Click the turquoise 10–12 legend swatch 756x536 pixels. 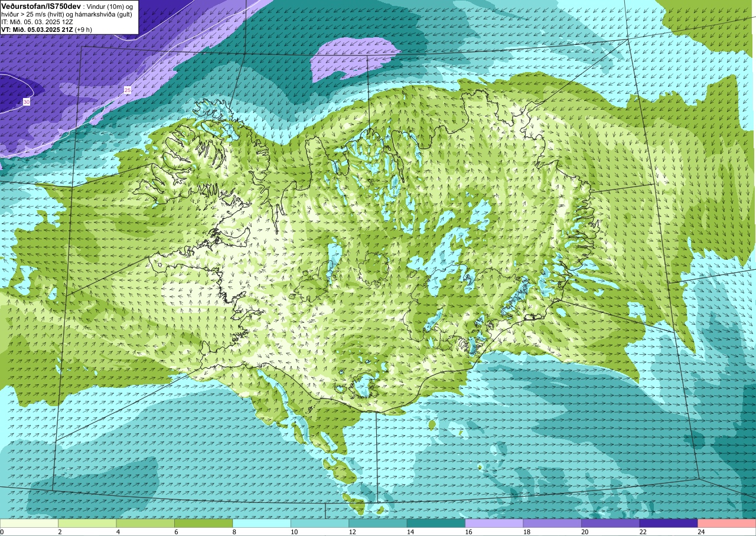[x=320, y=523]
